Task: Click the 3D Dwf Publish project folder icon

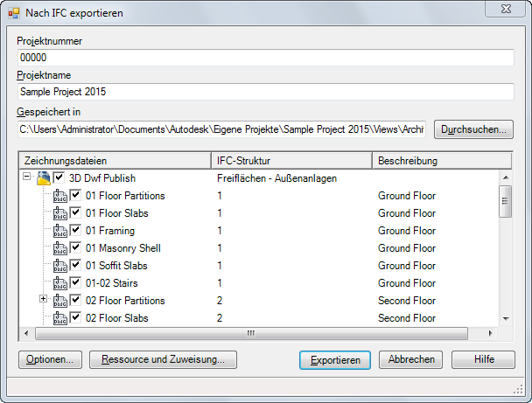Action: (x=44, y=178)
